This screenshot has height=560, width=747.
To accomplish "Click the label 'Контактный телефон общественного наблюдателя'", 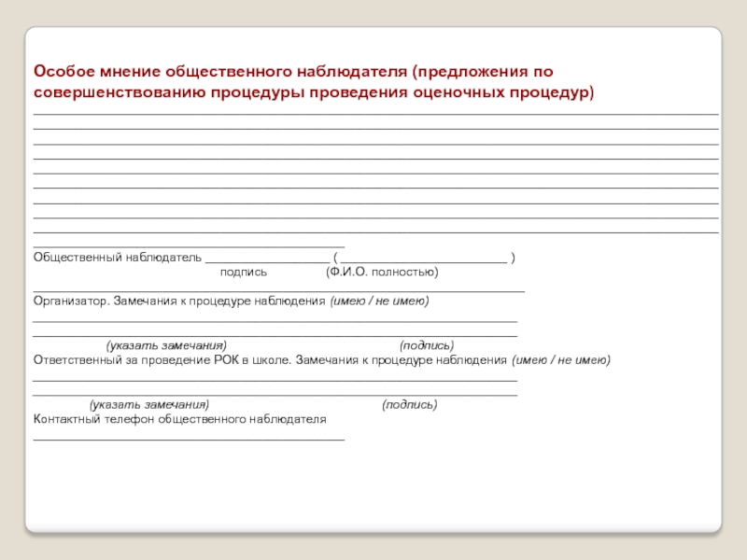I will pyautogui.click(x=180, y=419).
